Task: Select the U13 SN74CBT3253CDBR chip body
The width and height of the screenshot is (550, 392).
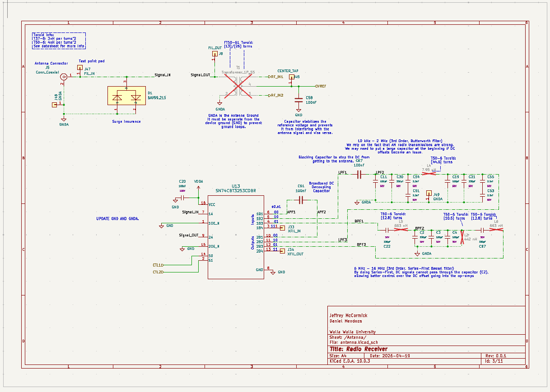Action: (x=235, y=237)
